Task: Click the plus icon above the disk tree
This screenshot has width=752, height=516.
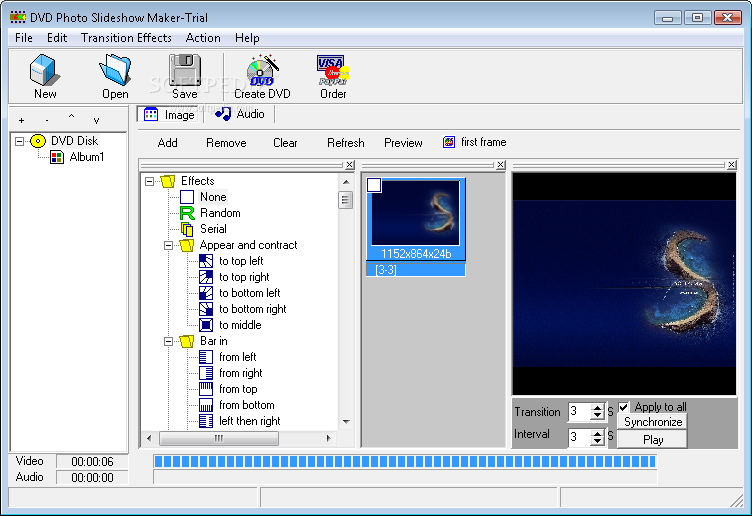Action: tap(21, 120)
